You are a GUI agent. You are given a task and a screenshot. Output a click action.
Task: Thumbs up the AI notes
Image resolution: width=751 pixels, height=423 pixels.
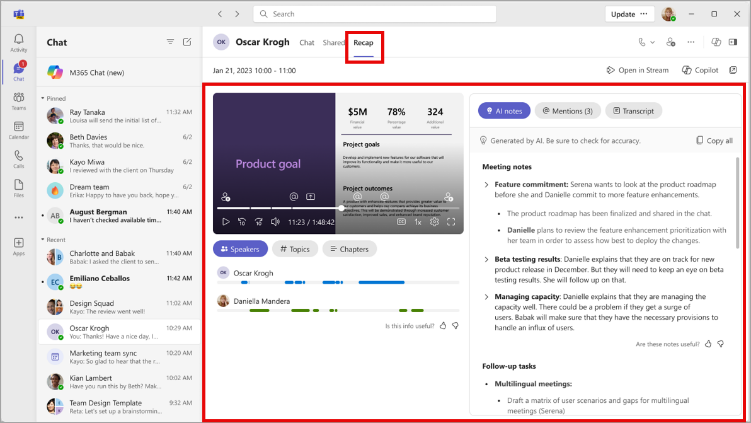(x=708, y=344)
